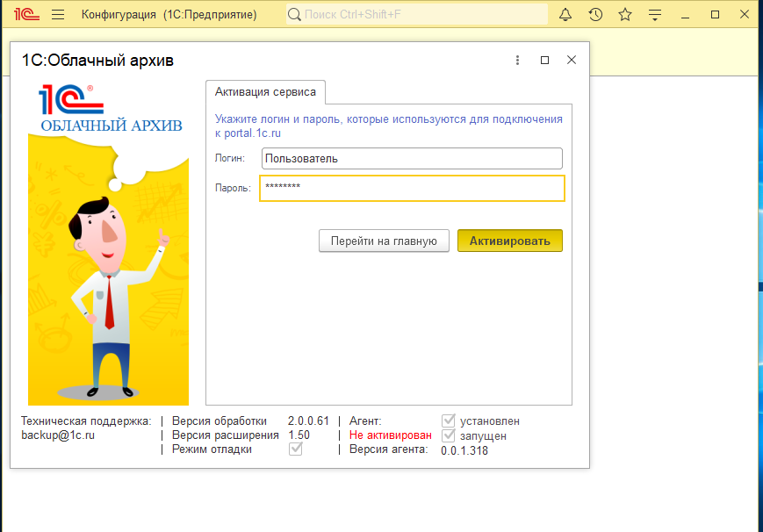Click the Агент: label
763x532 pixels.
[365, 421]
